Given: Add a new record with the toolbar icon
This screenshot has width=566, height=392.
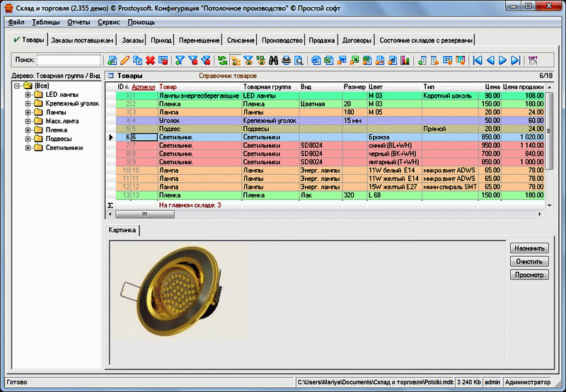Looking at the screenshot, I should click(112, 60).
